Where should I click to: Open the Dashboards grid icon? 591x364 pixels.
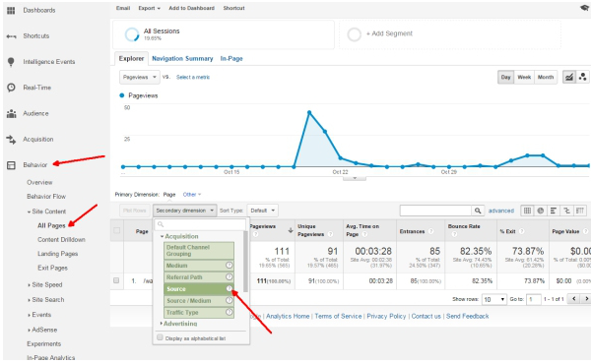pyautogui.click(x=11, y=11)
